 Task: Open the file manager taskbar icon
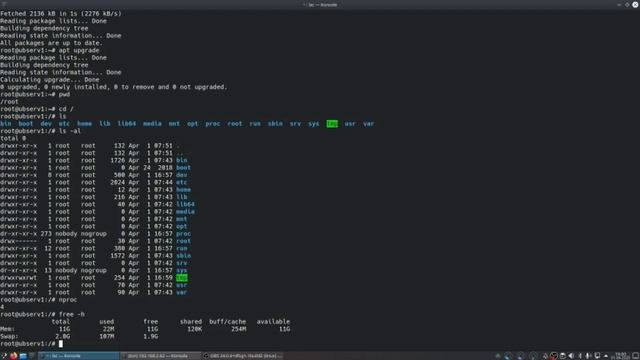coord(23,356)
